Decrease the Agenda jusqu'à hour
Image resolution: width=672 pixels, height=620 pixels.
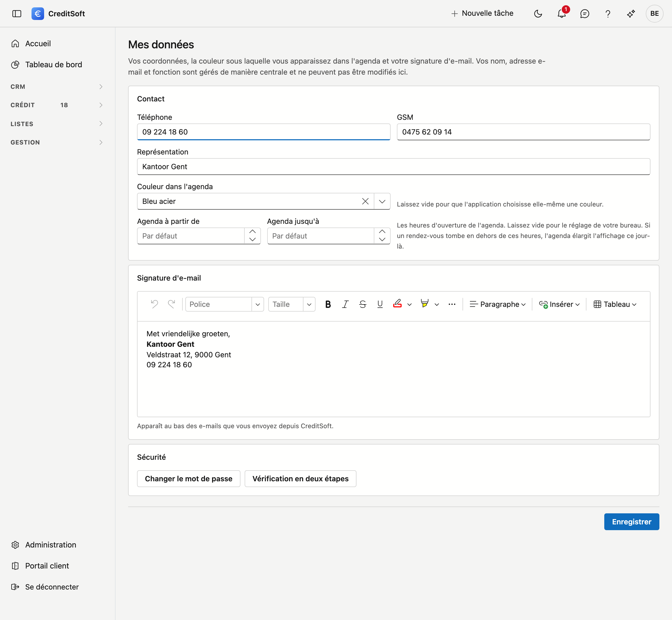point(382,240)
